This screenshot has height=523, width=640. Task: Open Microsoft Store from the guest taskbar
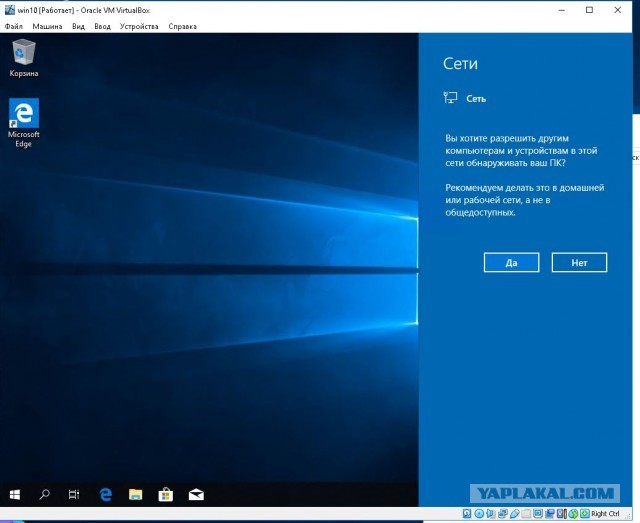click(165, 495)
